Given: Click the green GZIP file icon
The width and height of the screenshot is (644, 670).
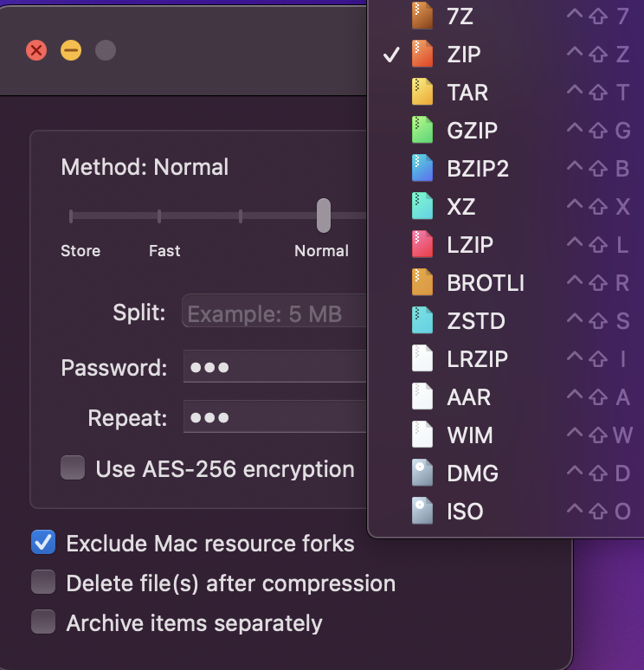Looking at the screenshot, I should 422,131.
